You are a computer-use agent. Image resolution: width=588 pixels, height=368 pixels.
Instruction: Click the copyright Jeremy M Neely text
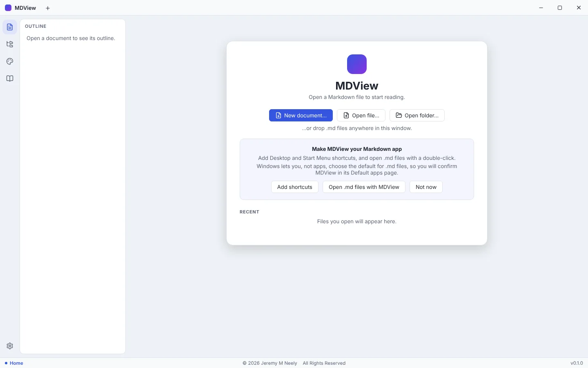point(270,363)
